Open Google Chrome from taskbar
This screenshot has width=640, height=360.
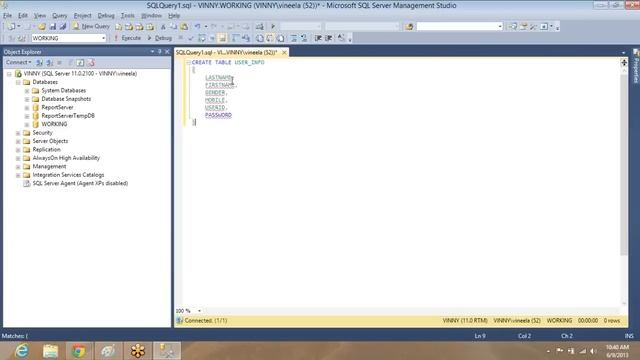(x=79, y=351)
